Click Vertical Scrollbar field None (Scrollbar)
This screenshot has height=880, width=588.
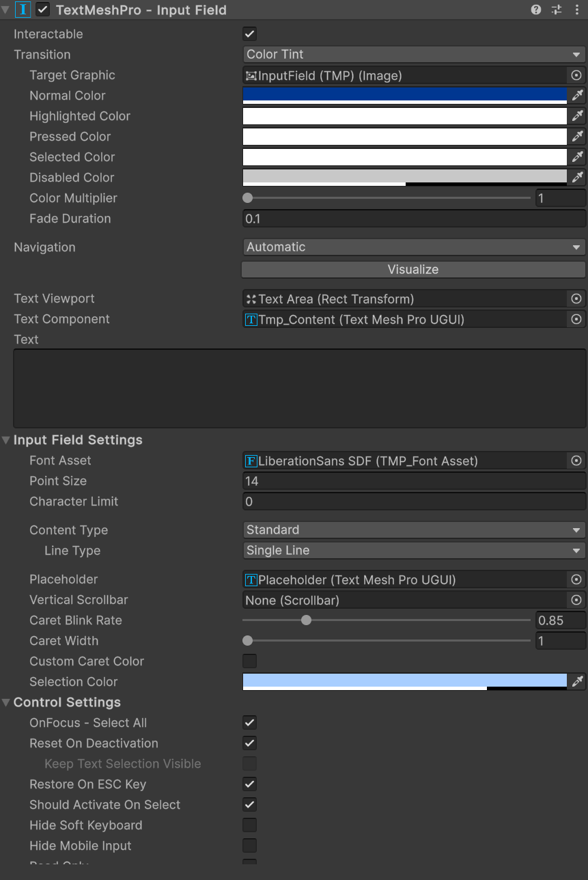(x=405, y=600)
